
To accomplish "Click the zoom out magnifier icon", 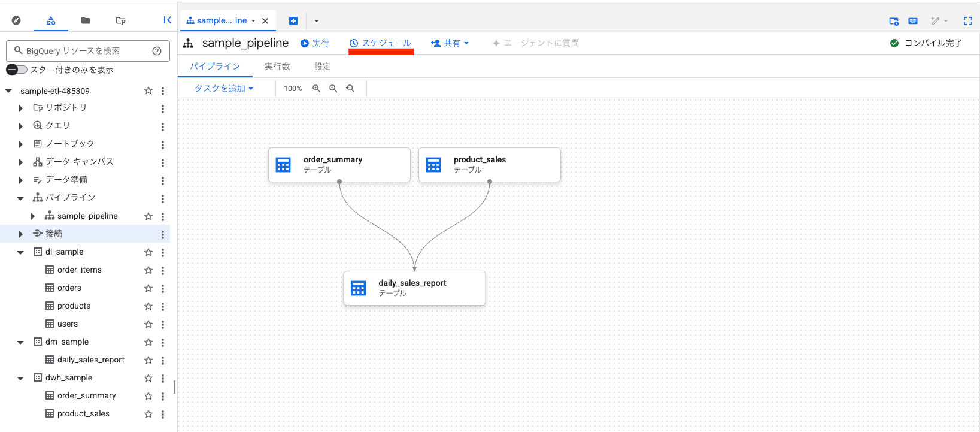I will (333, 89).
